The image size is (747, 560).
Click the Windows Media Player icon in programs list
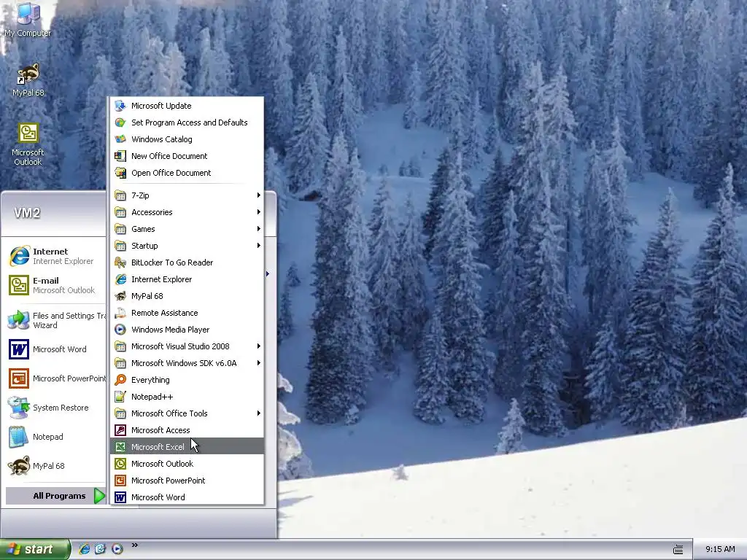(120, 330)
